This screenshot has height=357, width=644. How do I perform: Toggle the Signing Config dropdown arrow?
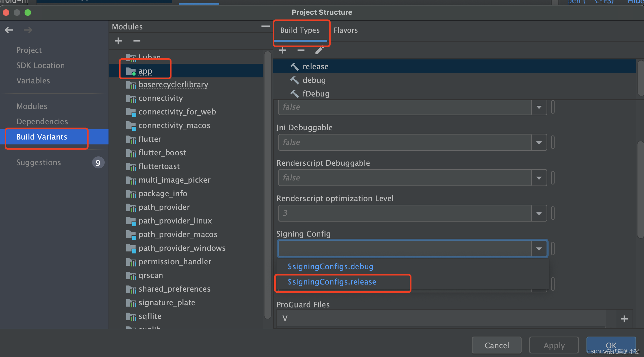(x=539, y=249)
